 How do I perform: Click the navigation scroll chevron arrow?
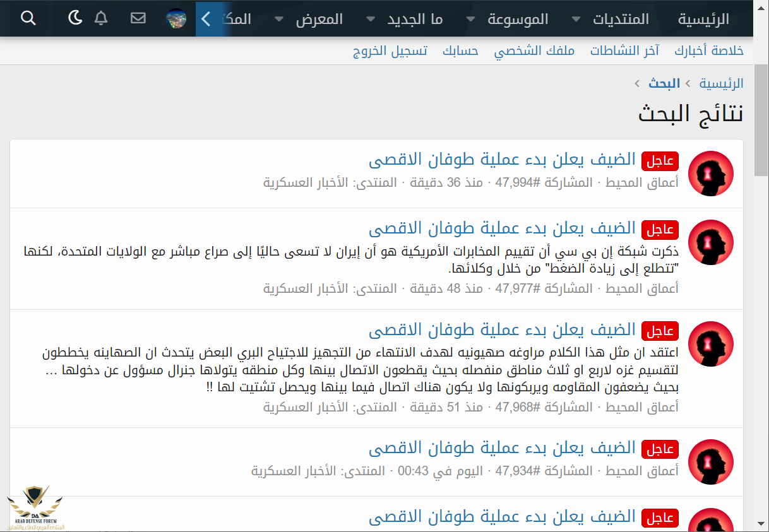205,19
